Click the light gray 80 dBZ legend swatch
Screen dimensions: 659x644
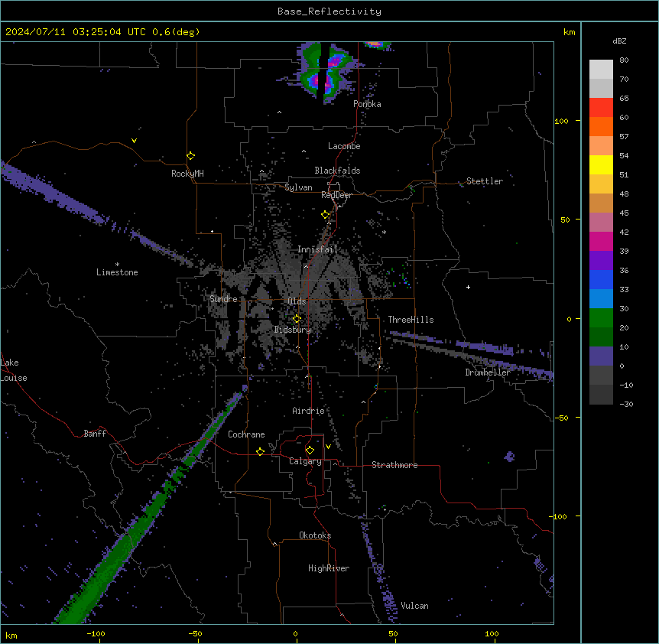click(601, 69)
